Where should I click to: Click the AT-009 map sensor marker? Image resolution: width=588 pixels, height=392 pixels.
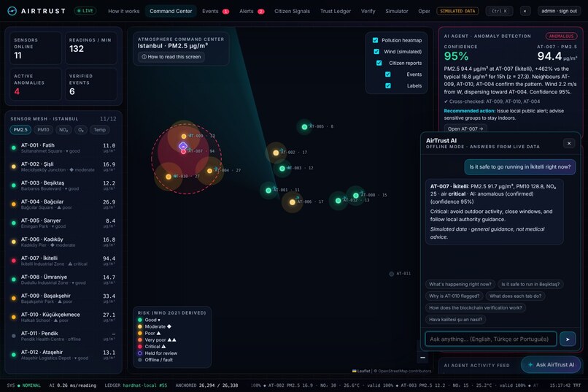tap(184, 137)
